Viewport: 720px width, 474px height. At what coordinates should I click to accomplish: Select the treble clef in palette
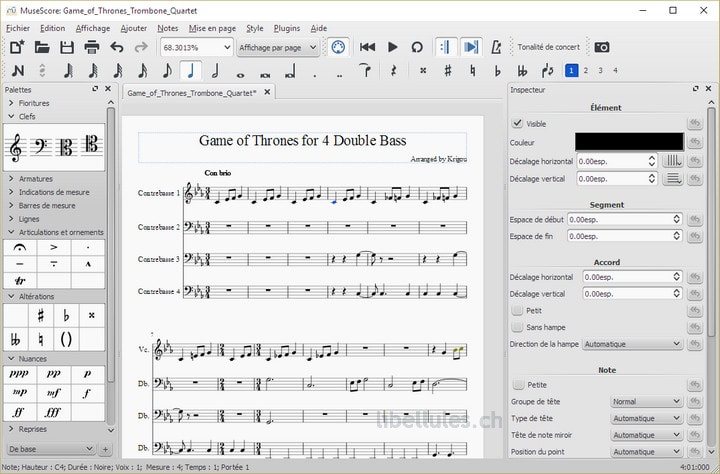pos(16,148)
